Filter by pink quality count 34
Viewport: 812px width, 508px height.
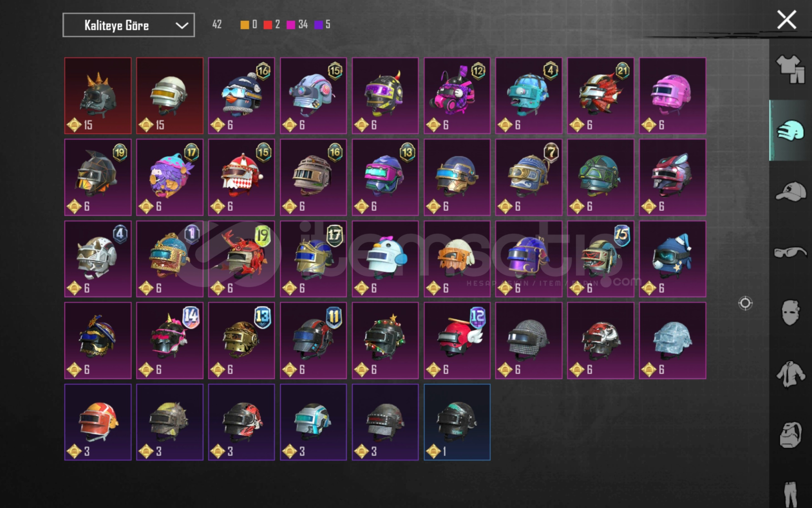297,24
